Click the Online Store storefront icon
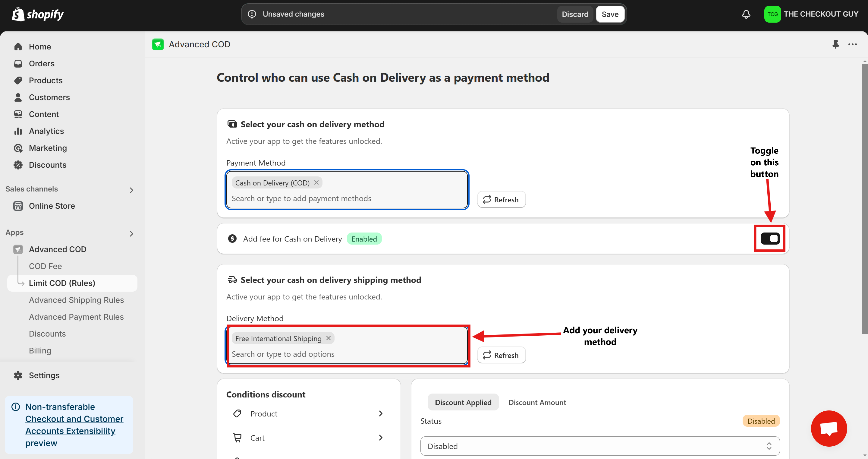 (18, 206)
